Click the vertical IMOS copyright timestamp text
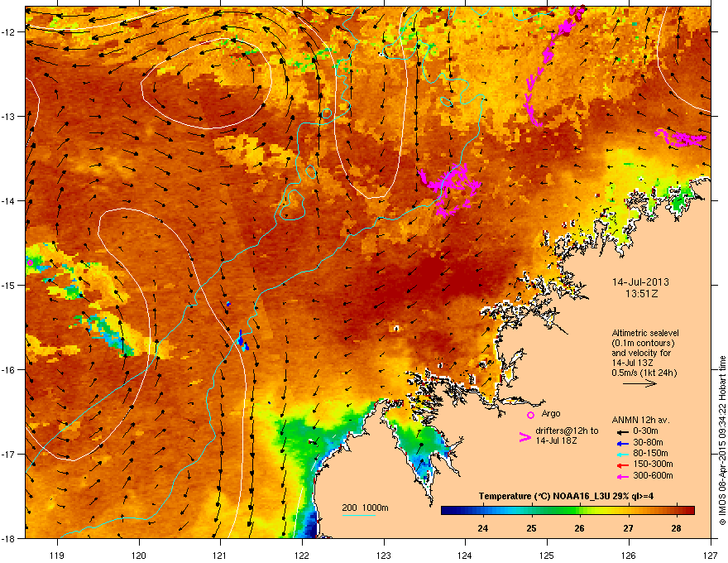The image size is (728, 563). tap(722, 440)
